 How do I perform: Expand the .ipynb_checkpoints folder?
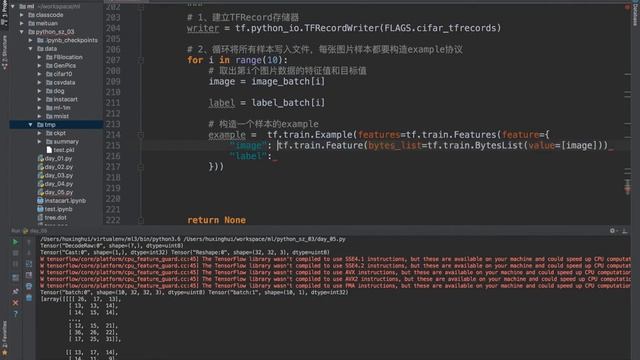[x=31, y=40]
